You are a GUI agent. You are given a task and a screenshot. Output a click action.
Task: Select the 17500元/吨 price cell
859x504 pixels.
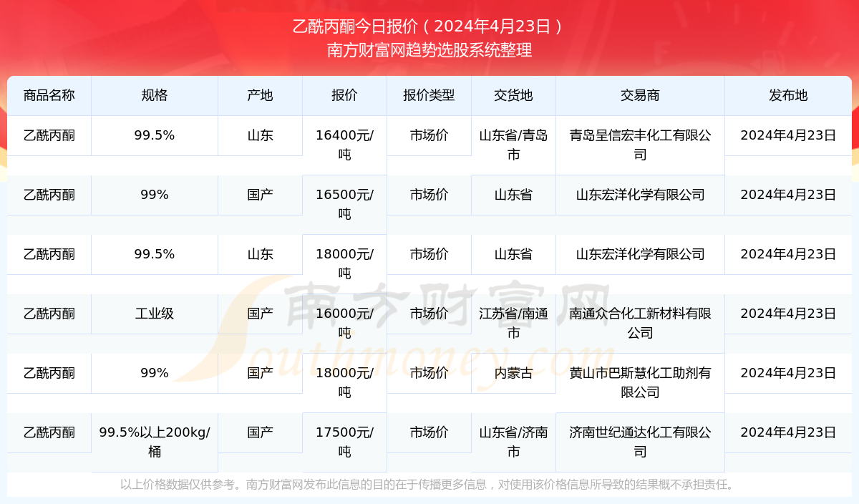pyautogui.click(x=344, y=442)
